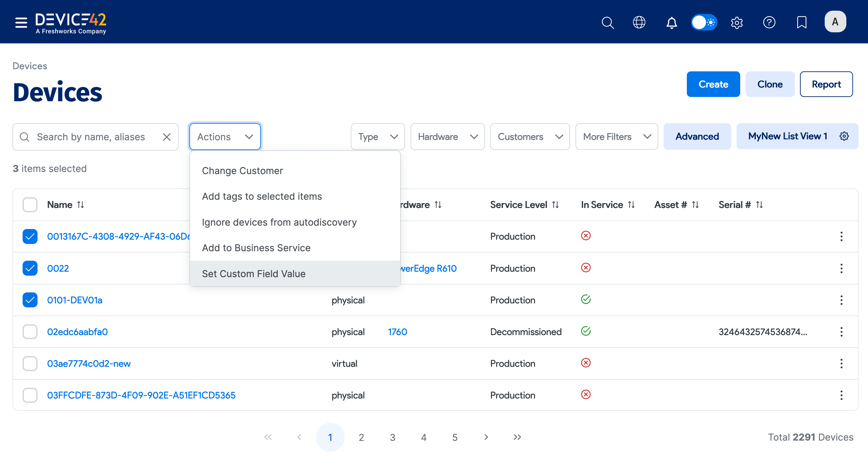Viewport: 868px width, 472px height.
Task: Expand the Hardware filter dropdown
Action: point(447,136)
